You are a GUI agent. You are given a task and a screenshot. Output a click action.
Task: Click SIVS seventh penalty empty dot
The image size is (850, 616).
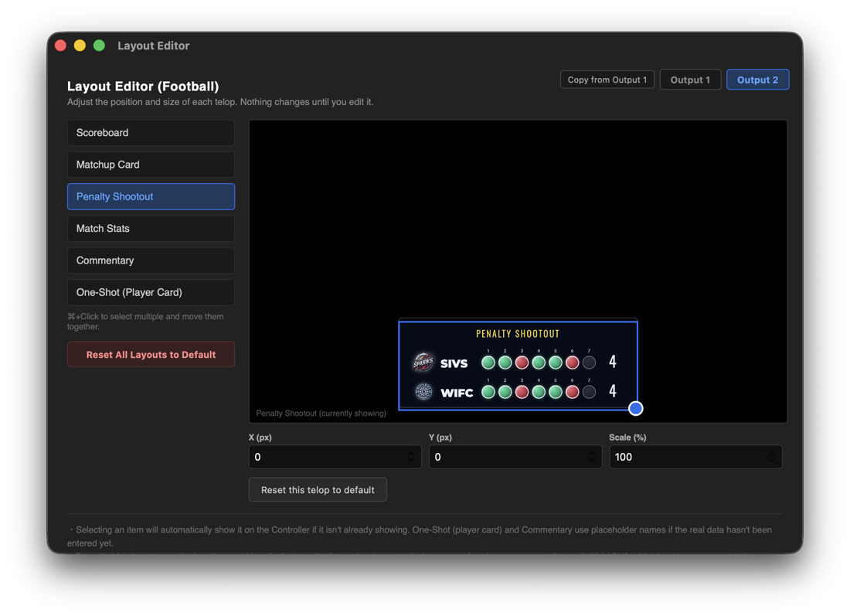(x=590, y=362)
